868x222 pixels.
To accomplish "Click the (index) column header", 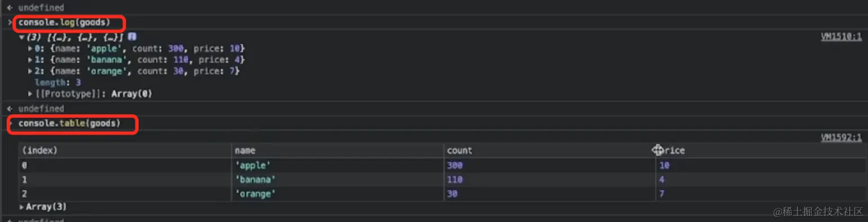I will (x=125, y=150).
